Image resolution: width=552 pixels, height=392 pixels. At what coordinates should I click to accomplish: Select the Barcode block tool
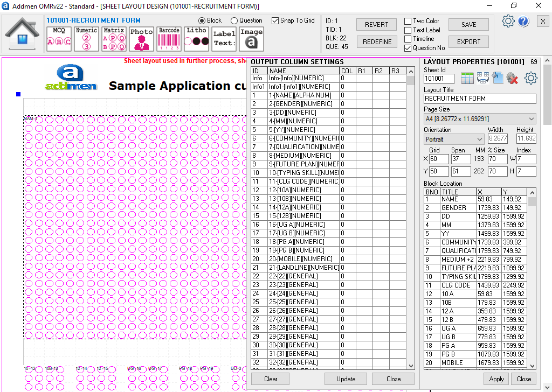[169, 39]
